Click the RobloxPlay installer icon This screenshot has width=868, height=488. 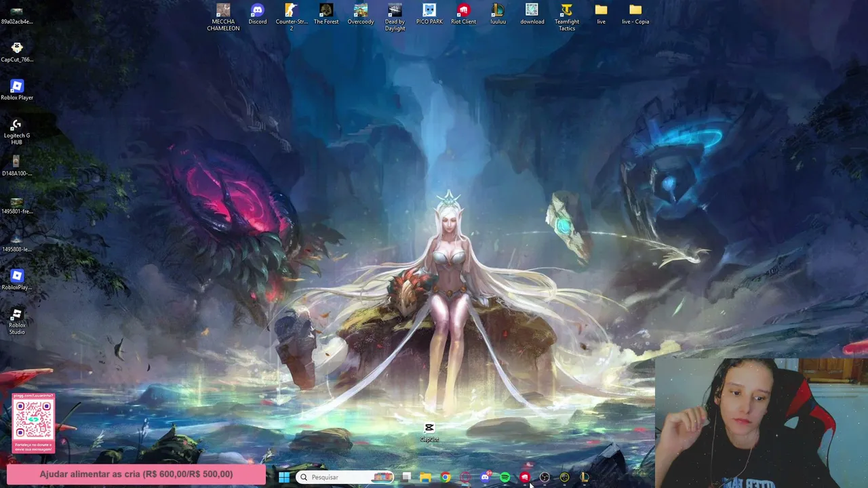[17, 280]
